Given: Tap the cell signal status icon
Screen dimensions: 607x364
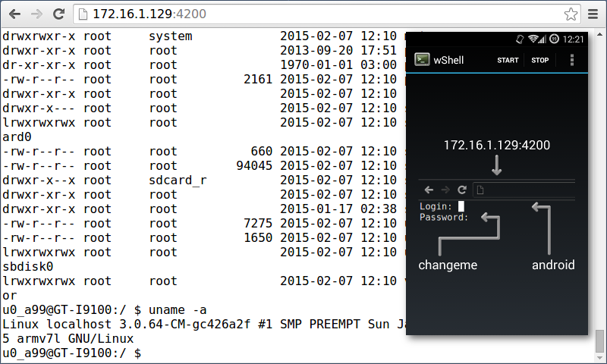Looking at the screenshot, I should tap(543, 39).
